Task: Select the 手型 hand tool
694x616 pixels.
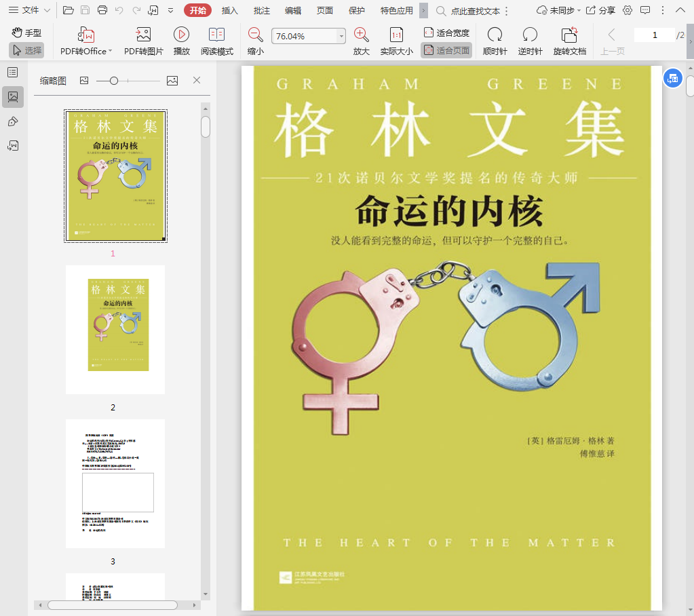Action: pos(26,33)
